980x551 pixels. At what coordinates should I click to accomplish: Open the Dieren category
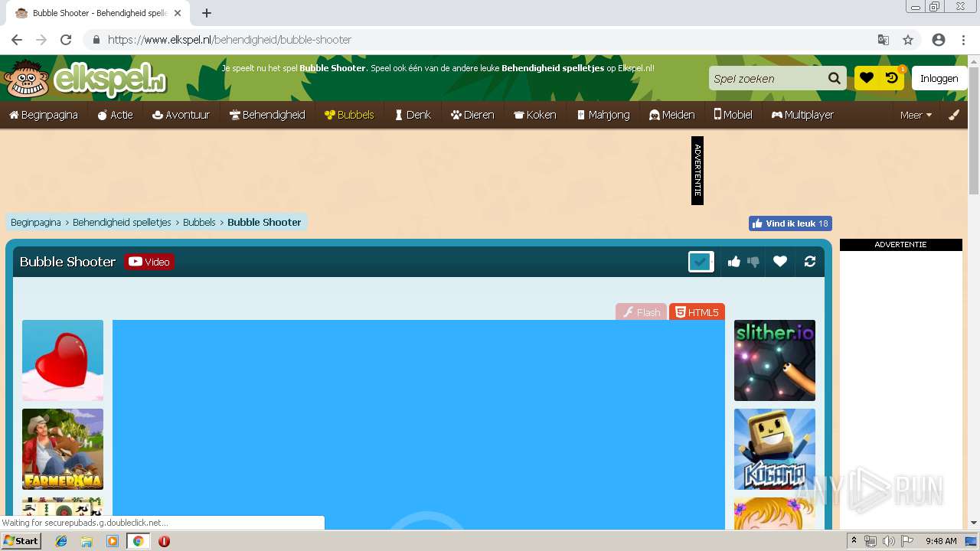point(472,115)
